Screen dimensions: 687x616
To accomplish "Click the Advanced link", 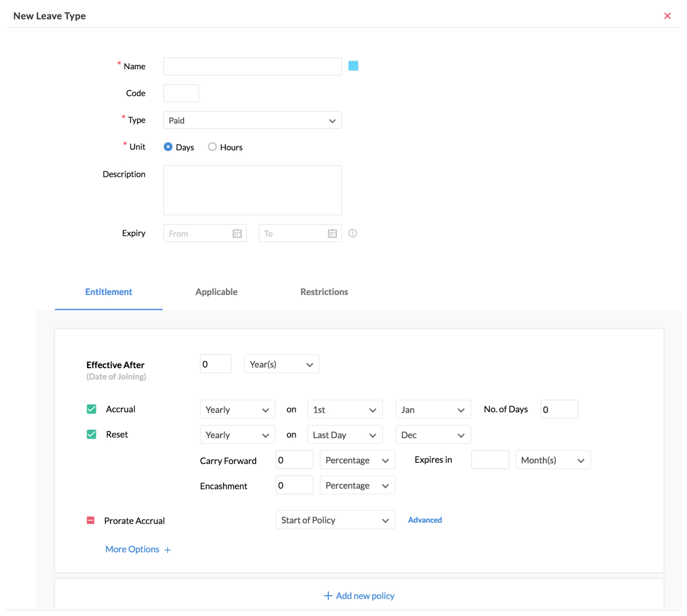I will (x=425, y=520).
